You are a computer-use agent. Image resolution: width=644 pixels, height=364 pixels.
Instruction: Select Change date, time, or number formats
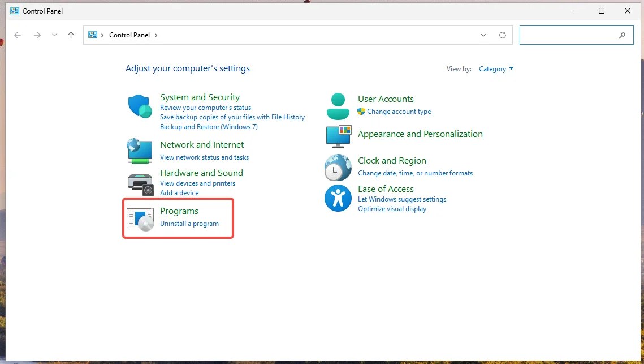[x=415, y=173]
